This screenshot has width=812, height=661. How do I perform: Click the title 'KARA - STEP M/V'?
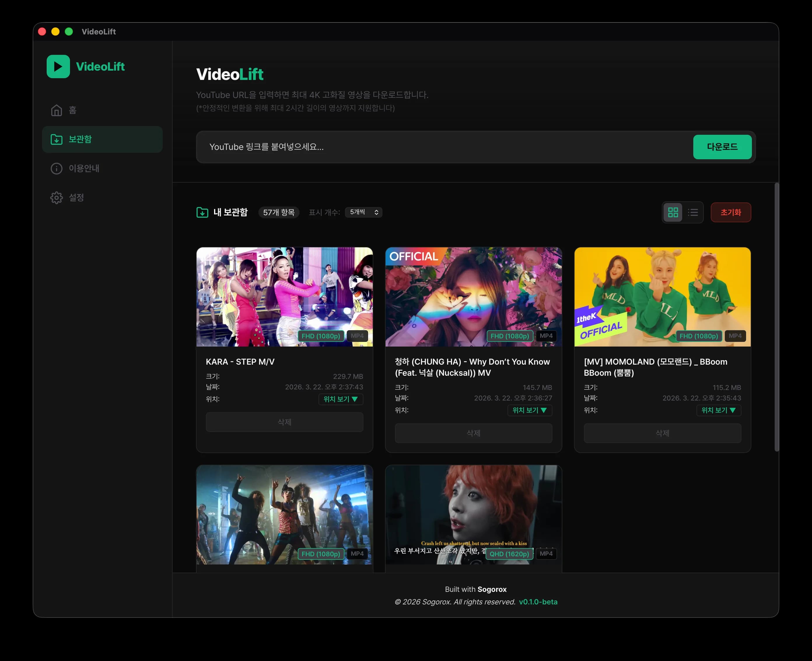[x=240, y=362]
